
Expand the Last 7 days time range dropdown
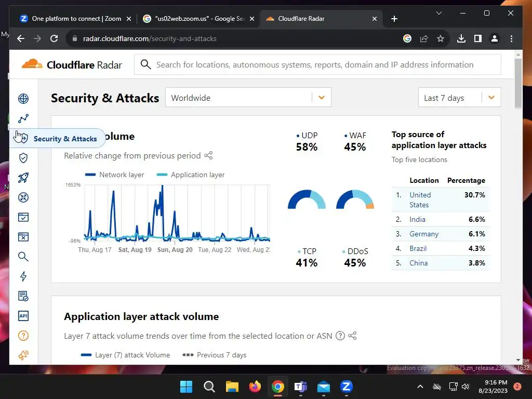pyautogui.click(x=459, y=98)
